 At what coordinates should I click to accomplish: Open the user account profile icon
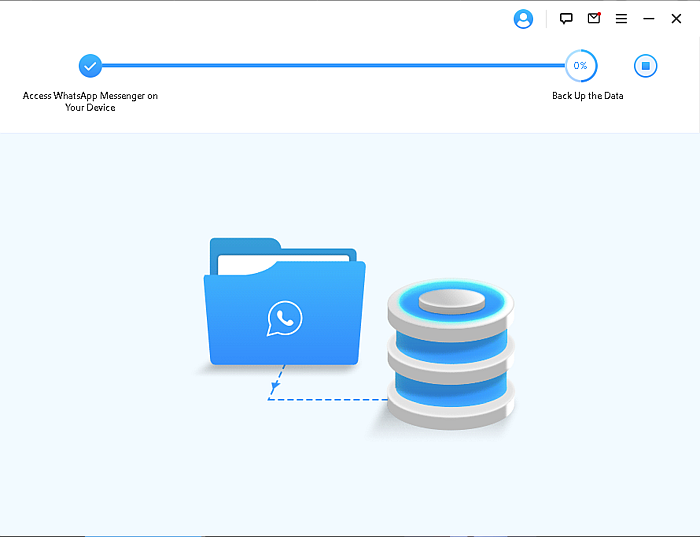523,19
